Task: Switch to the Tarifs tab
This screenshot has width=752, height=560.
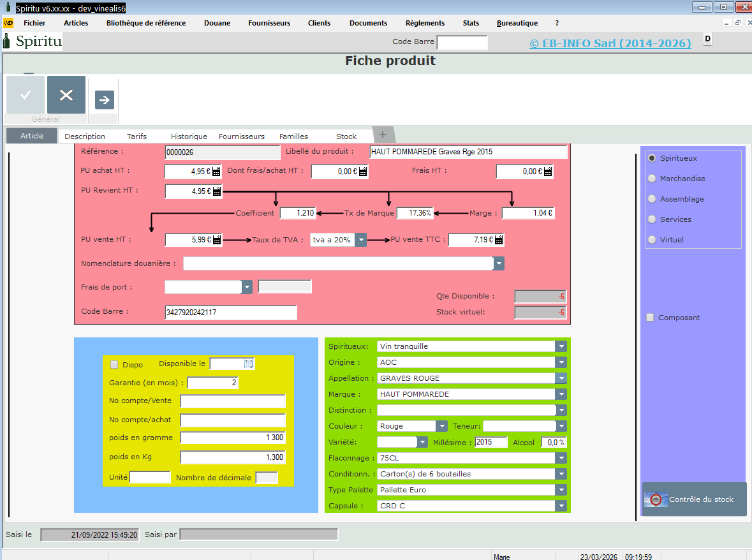Action: point(136,136)
